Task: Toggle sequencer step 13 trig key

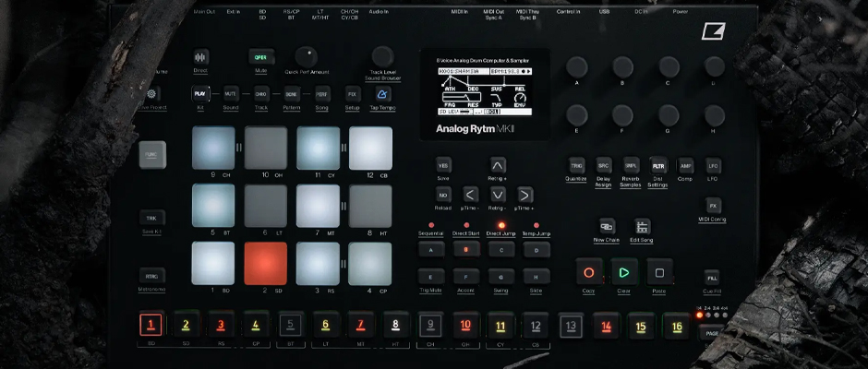Action: 571,326
